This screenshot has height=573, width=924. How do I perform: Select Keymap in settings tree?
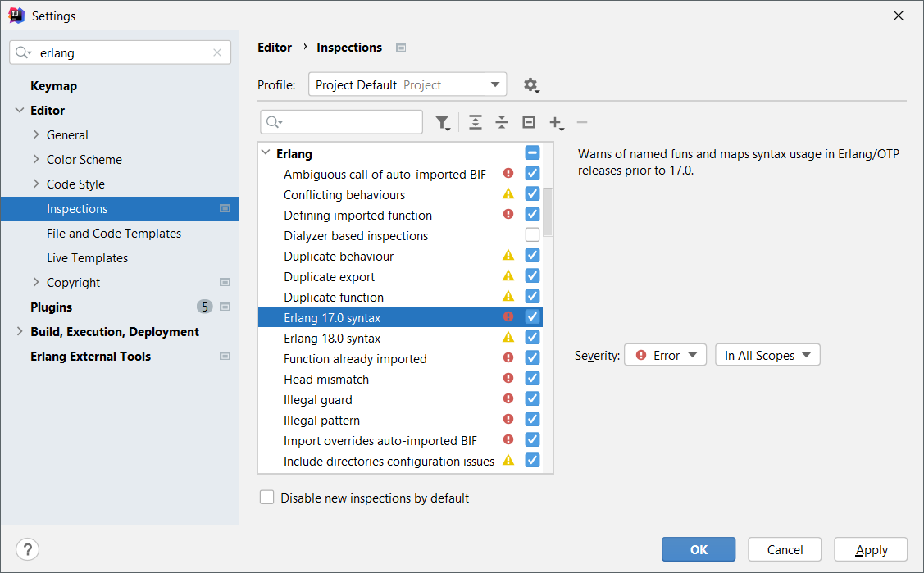(x=53, y=86)
